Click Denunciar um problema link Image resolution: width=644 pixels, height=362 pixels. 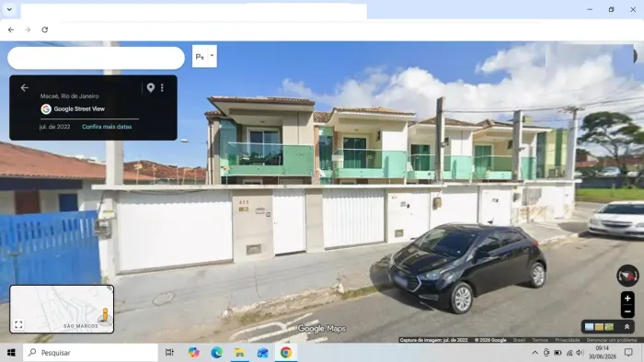(612, 340)
